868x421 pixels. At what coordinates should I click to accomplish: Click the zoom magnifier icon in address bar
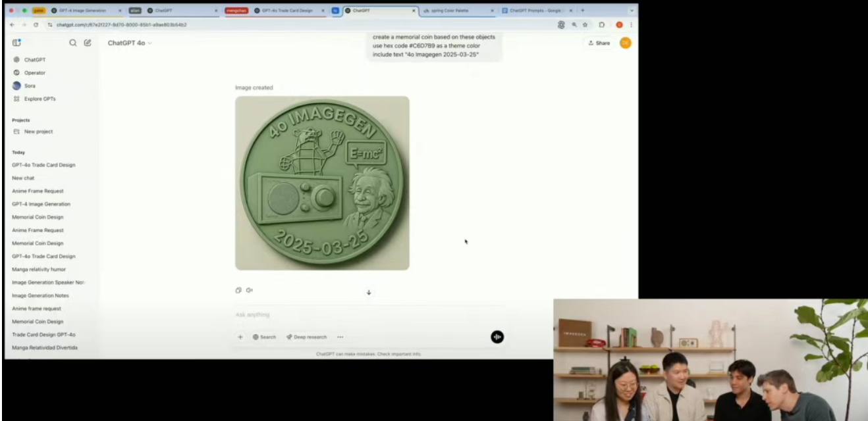tap(574, 24)
